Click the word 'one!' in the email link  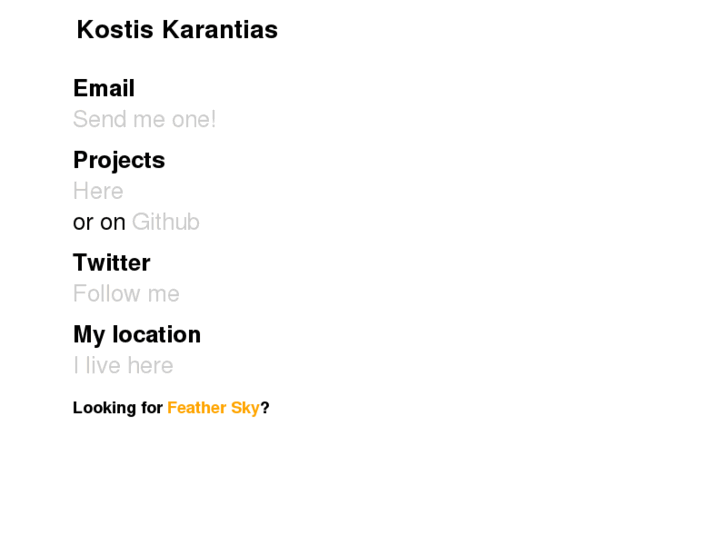[194, 120]
